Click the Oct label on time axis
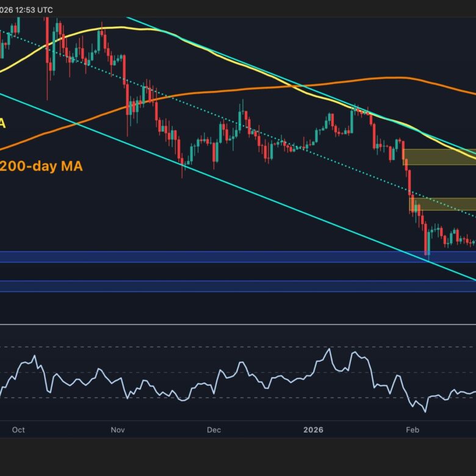The height and width of the screenshot is (476, 476). tap(18, 430)
